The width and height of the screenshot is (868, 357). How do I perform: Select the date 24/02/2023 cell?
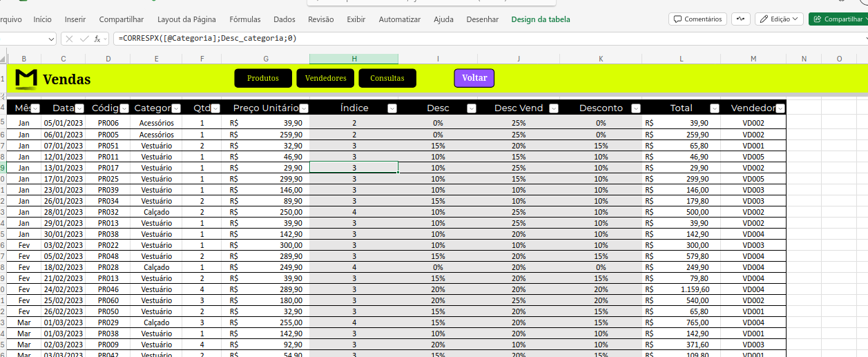pos(64,289)
